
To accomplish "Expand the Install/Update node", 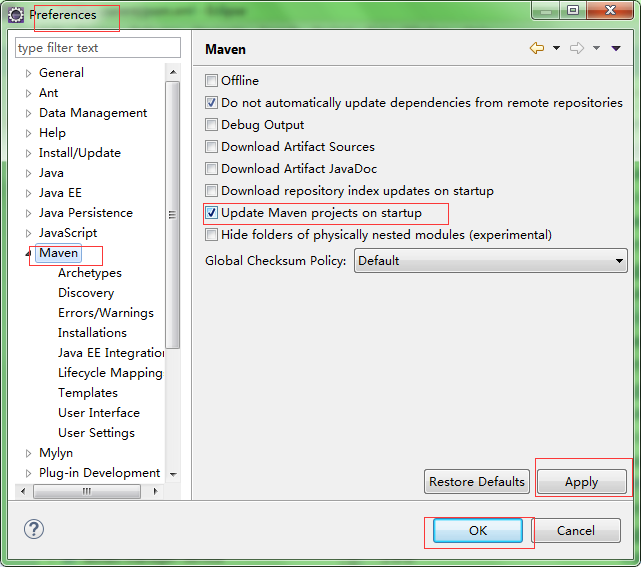I will 28,153.
